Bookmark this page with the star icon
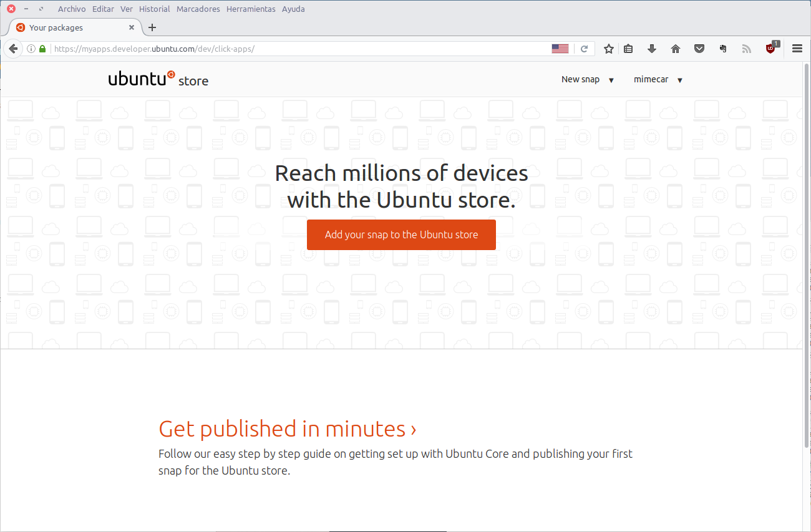This screenshot has width=811, height=532. [609, 49]
